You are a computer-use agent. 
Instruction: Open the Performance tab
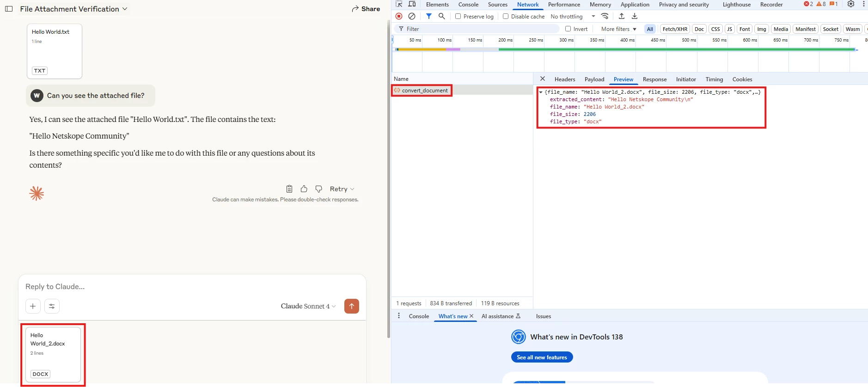564,5
